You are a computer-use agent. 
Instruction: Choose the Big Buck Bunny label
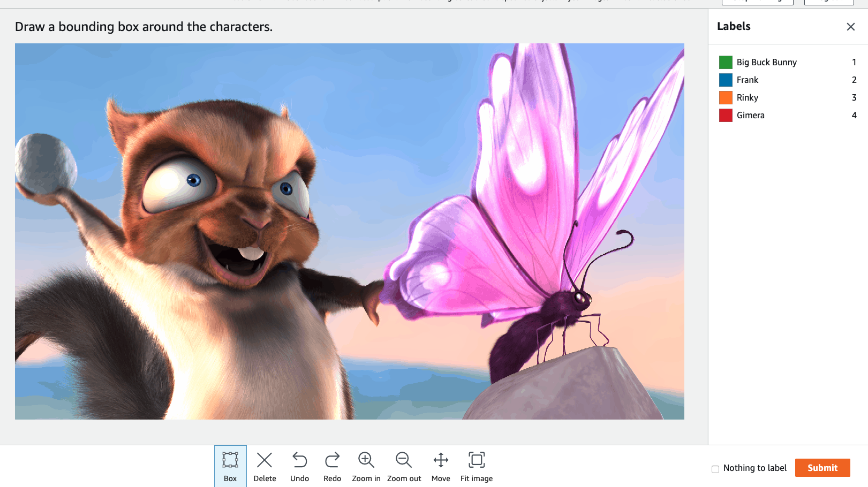(766, 62)
